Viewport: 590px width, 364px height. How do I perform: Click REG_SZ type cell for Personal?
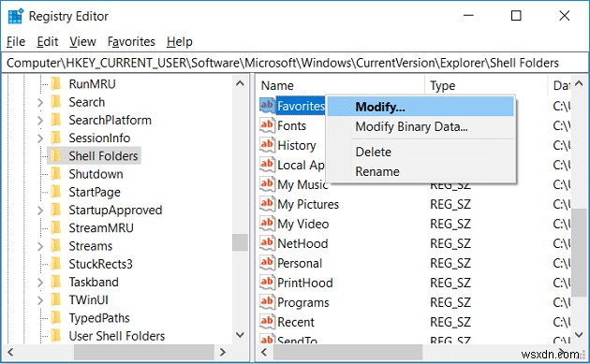point(450,263)
